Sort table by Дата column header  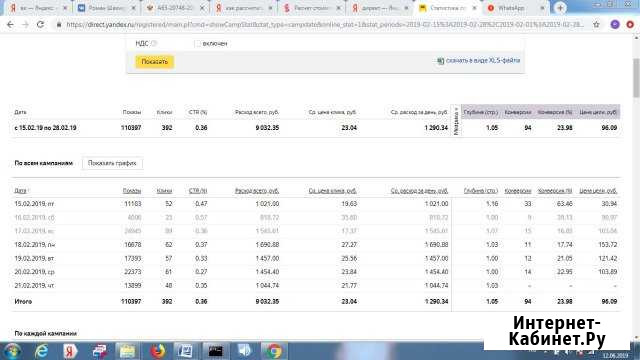tap(20, 191)
